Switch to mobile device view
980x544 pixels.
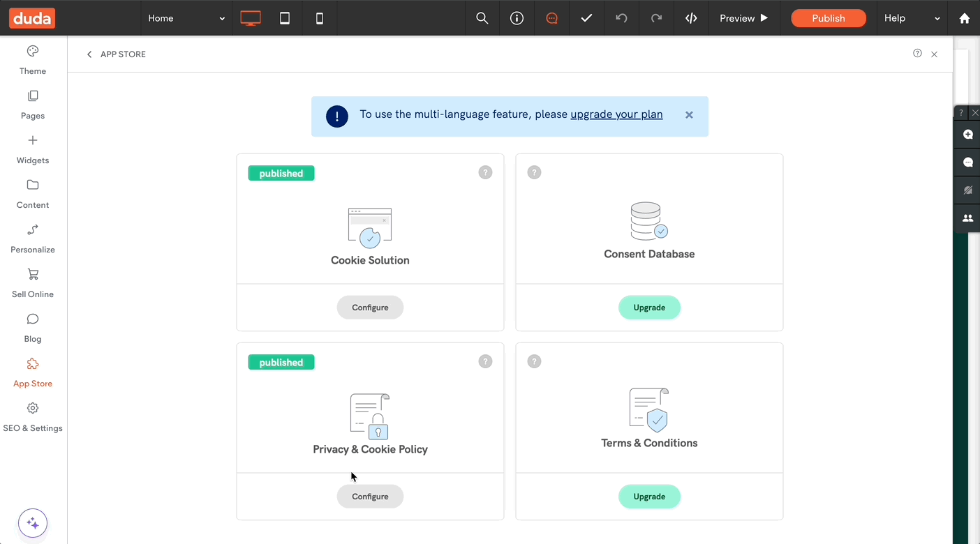click(x=320, y=18)
